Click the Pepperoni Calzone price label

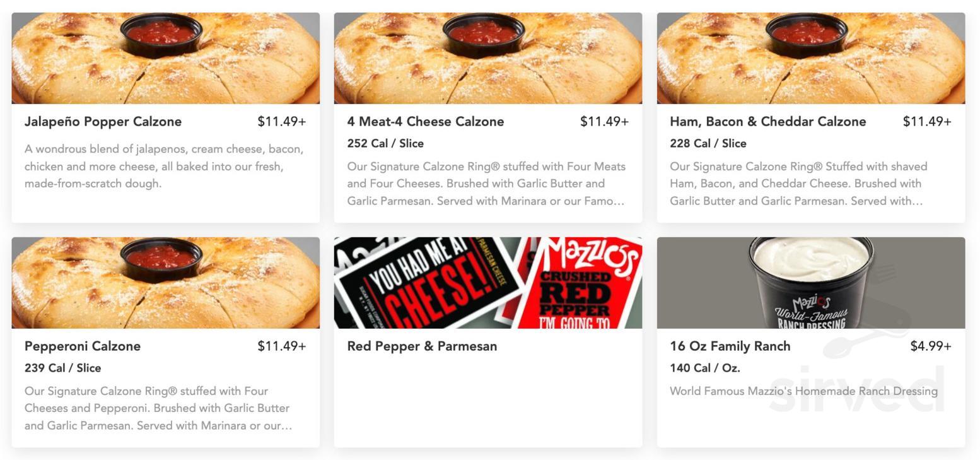[281, 346]
